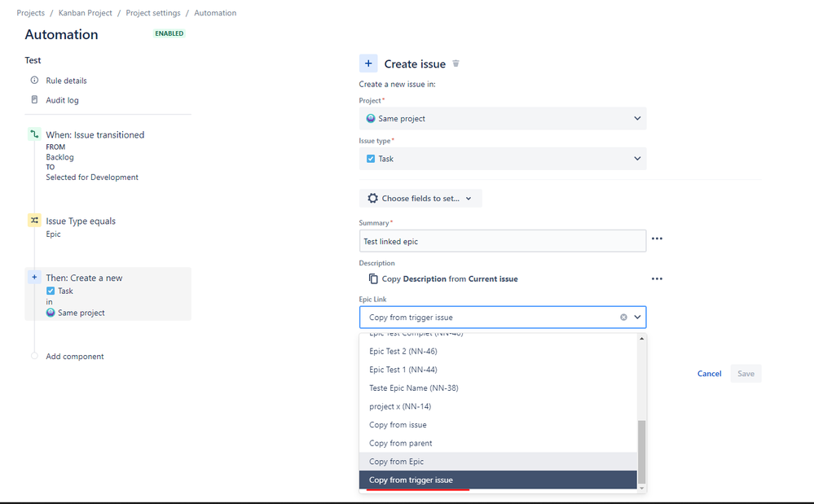
Task: Click the Audit log document icon
Action: coord(34,99)
